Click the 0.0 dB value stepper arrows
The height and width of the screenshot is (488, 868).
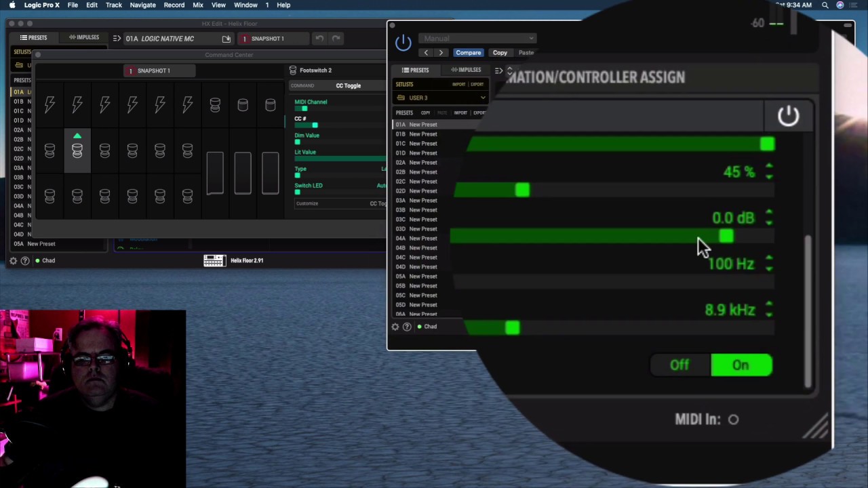(769, 217)
